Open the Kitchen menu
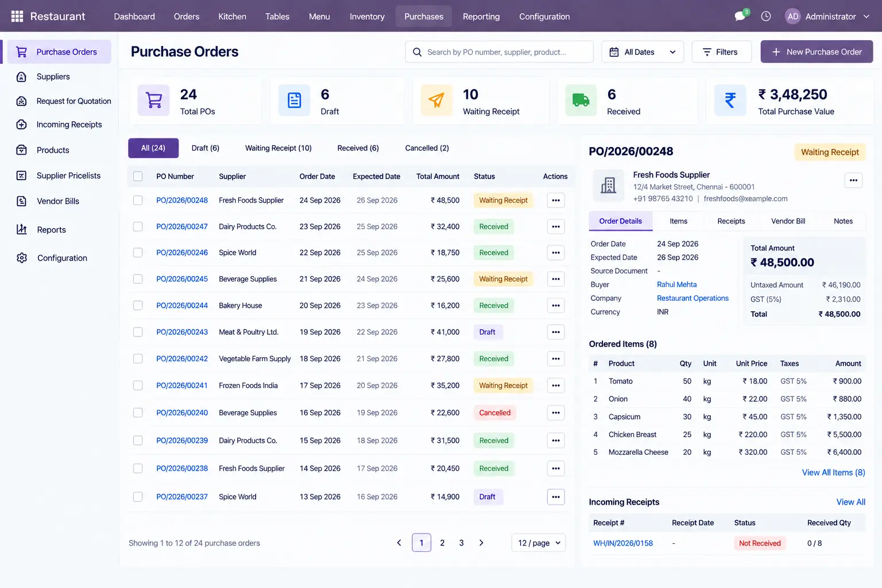The height and width of the screenshot is (588, 882). 232,16
